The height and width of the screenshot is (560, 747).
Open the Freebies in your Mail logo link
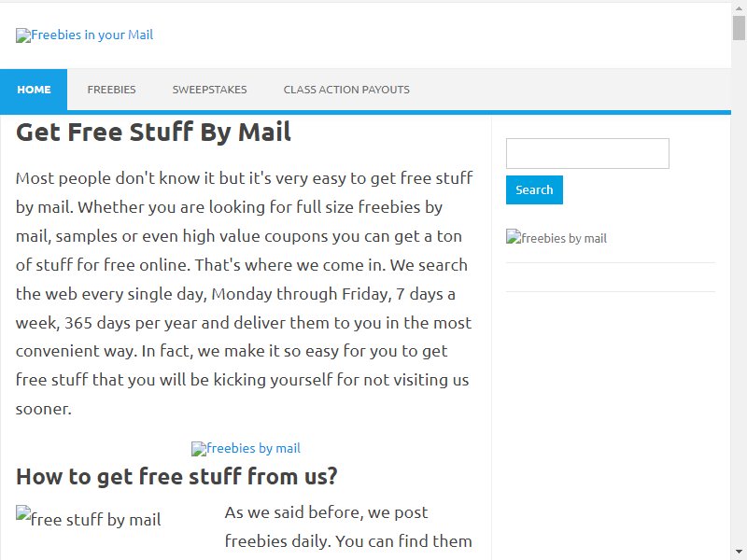[x=84, y=35]
